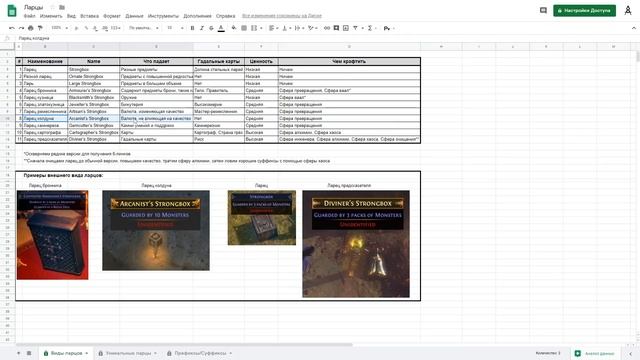Switch to the Виды ларцов sheet tab
This screenshot has height=360, width=640.
(x=66, y=353)
